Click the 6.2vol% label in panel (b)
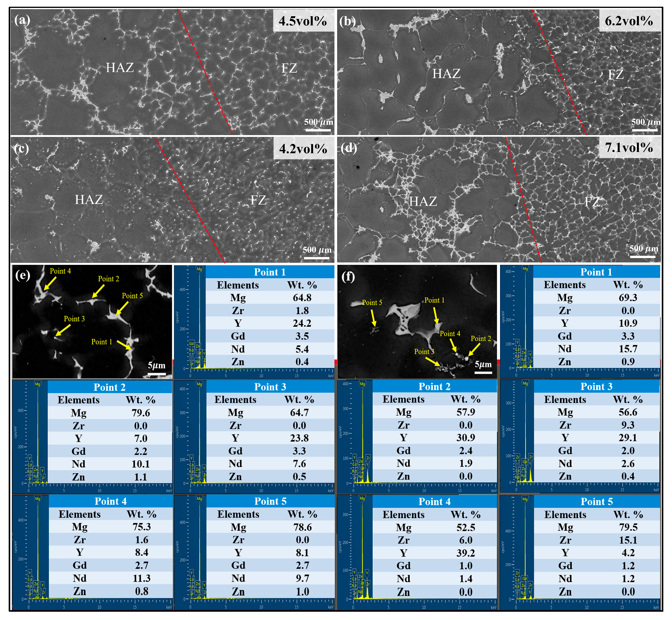 point(629,21)
